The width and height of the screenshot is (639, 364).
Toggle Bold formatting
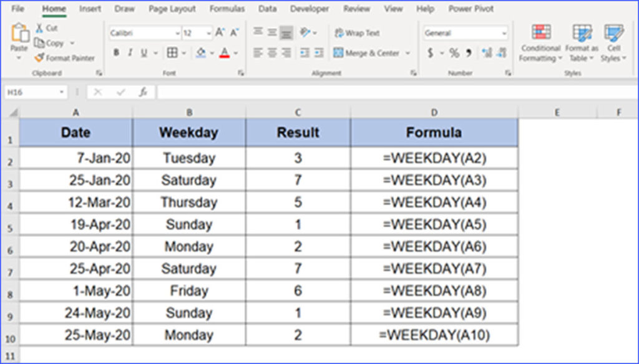click(x=115, y=53)
